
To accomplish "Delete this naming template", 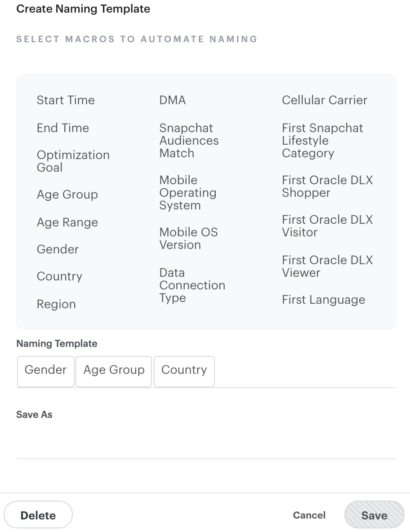I will (x=38, y=515).
